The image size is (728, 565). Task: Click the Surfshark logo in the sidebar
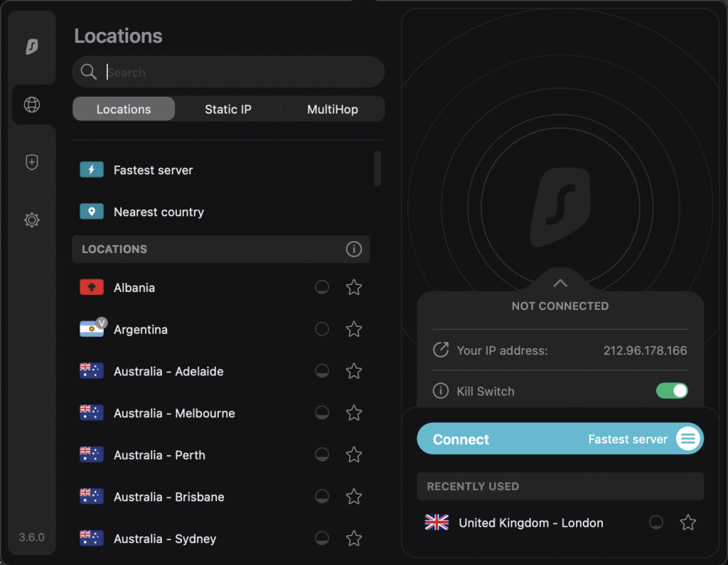coord(32,47)
